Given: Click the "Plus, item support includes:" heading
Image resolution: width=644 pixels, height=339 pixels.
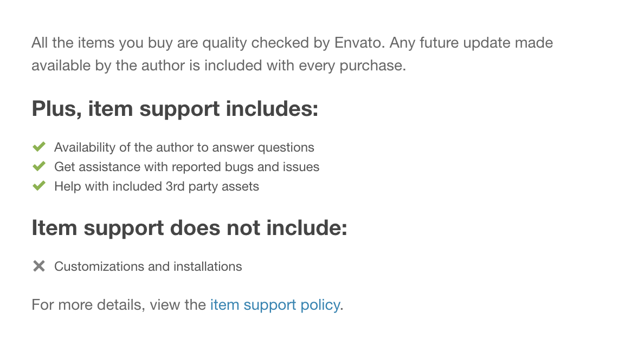Looking at the screenshot, I should [x=175, y=109].
